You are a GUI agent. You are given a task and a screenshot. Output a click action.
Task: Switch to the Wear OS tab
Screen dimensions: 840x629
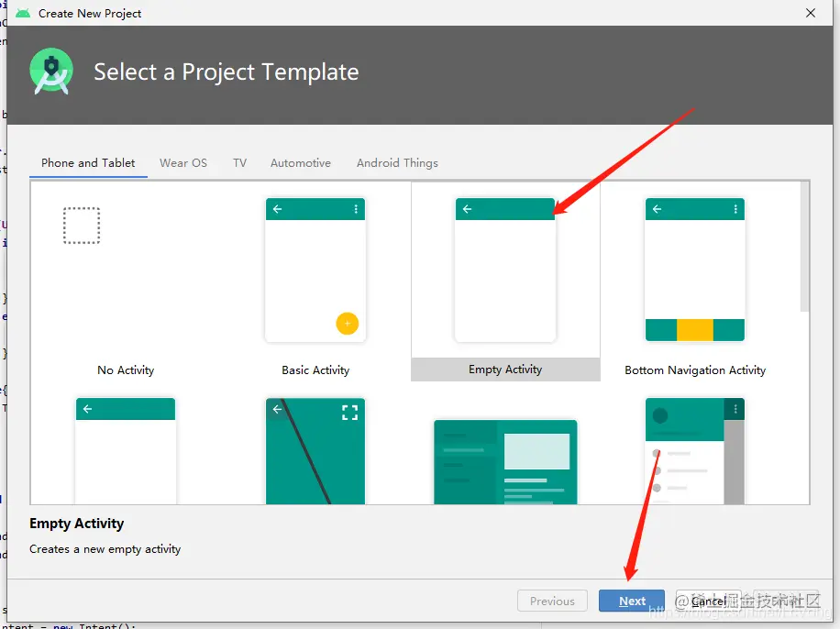pyautogui.click(x=183, y=163)
